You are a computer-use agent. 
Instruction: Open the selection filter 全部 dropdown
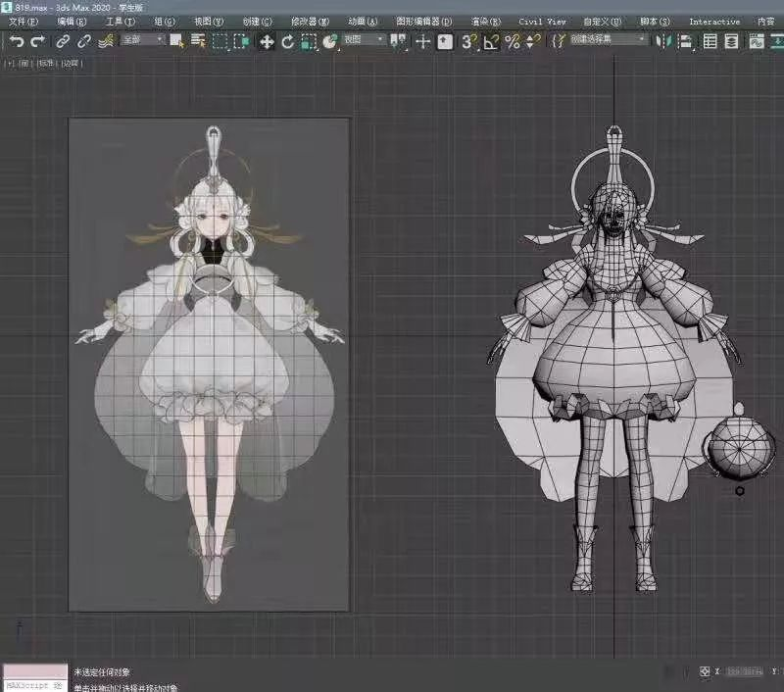pyautogui.click(x=142, y=39)
